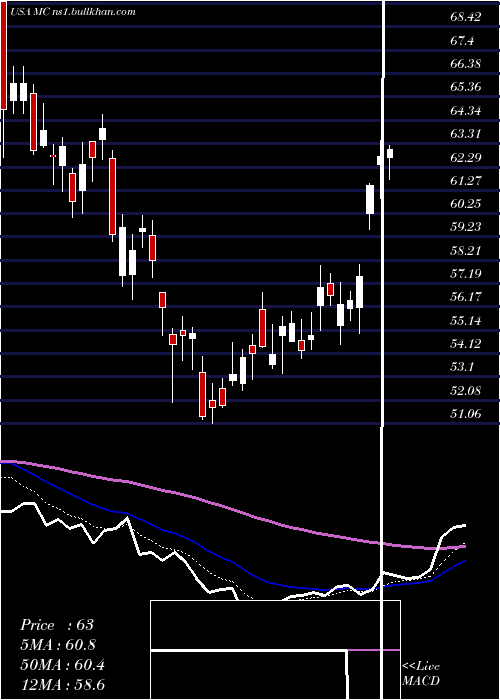Click the <<Live MACD label
Viewport: 500px width, 700px height.
421,673
